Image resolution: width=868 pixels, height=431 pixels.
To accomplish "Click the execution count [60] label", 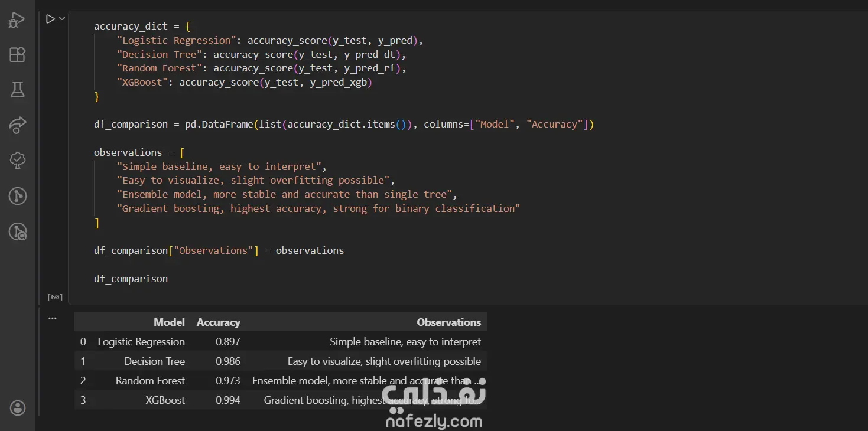I will tap(55, 297).
